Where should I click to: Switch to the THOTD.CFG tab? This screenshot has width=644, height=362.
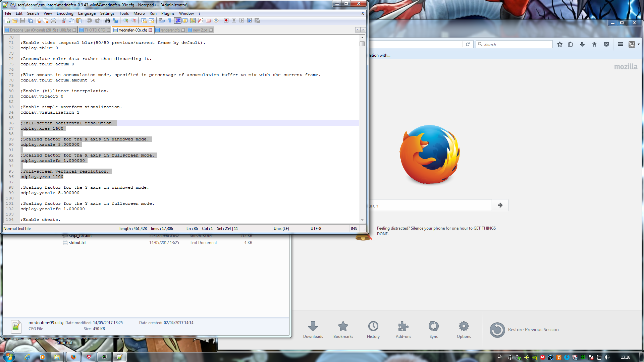(95, 30)
